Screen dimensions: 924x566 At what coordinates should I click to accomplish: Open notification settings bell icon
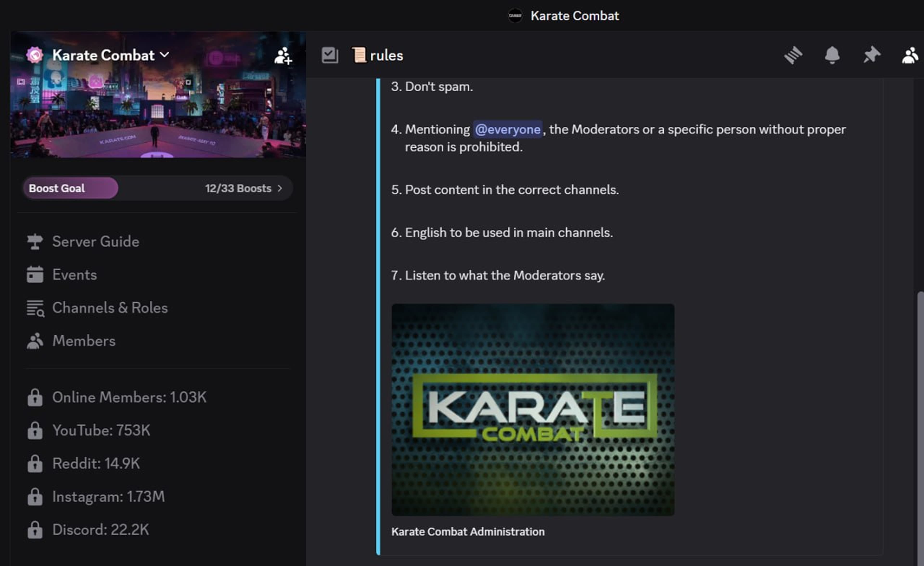pos(832,56)
